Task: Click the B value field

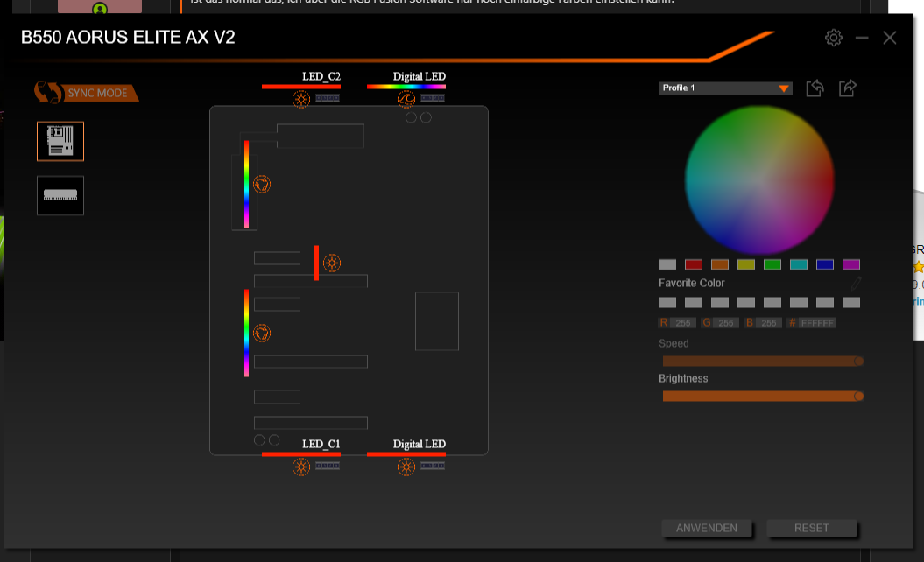Action: (x=768, y=323)
